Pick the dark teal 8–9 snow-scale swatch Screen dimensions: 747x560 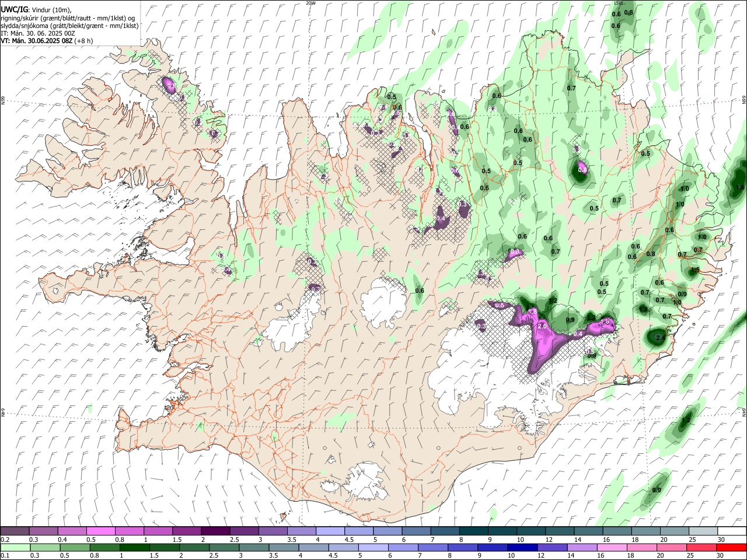pyautogui.click(x=474, y=531)
